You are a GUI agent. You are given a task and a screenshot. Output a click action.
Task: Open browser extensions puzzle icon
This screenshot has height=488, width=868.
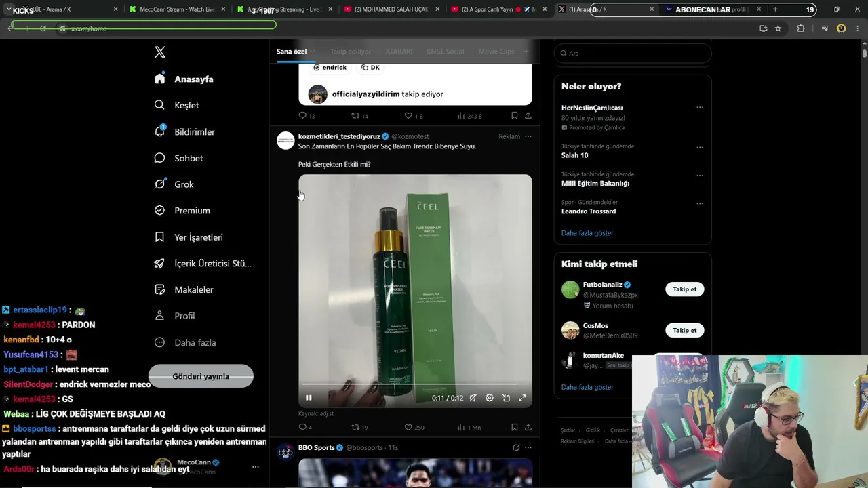coord(801,28)
